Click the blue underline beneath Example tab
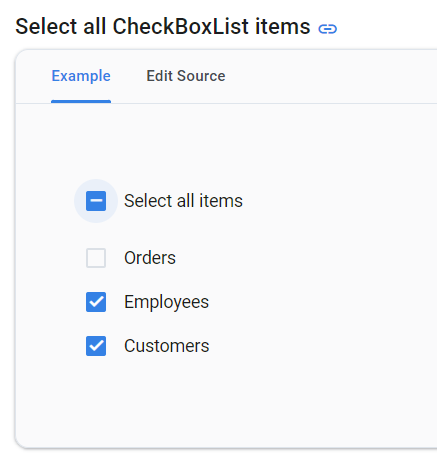The height and width of the screenshot is (467, 437). click(x=81, y=101)
